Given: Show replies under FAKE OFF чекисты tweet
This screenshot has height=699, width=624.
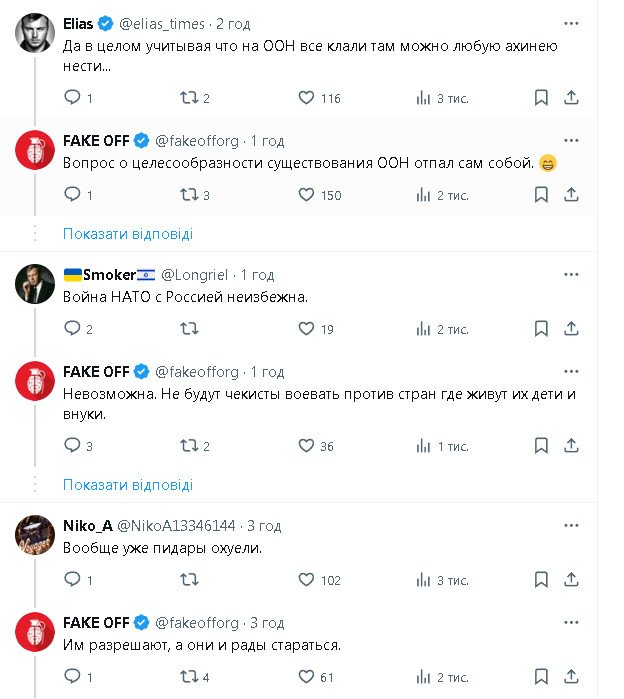Looking at the screenshot, I should pos(128,485).
